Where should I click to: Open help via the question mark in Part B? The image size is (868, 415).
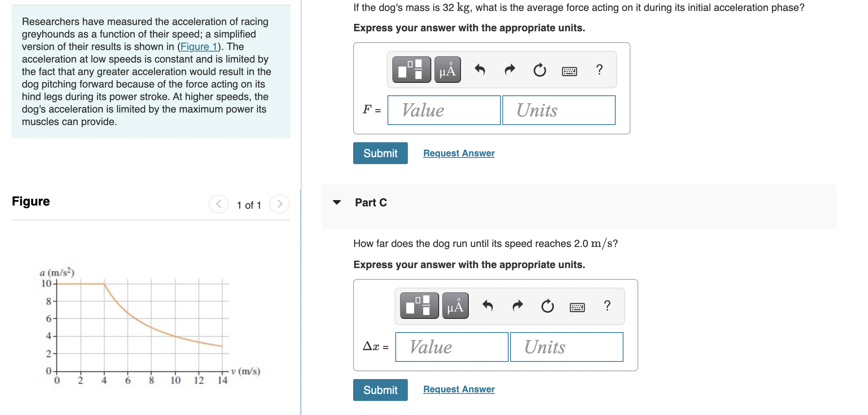[x=599, y=70]
